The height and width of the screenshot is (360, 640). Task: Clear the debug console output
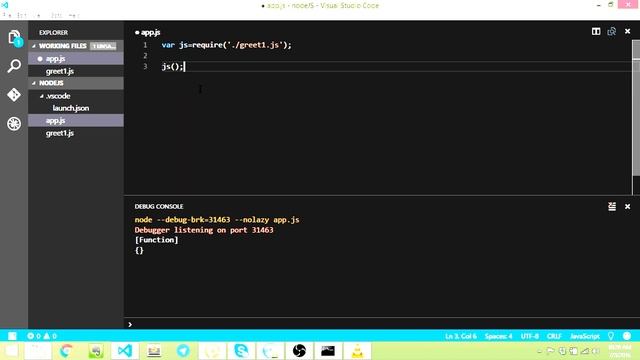[x=612, y=207]
